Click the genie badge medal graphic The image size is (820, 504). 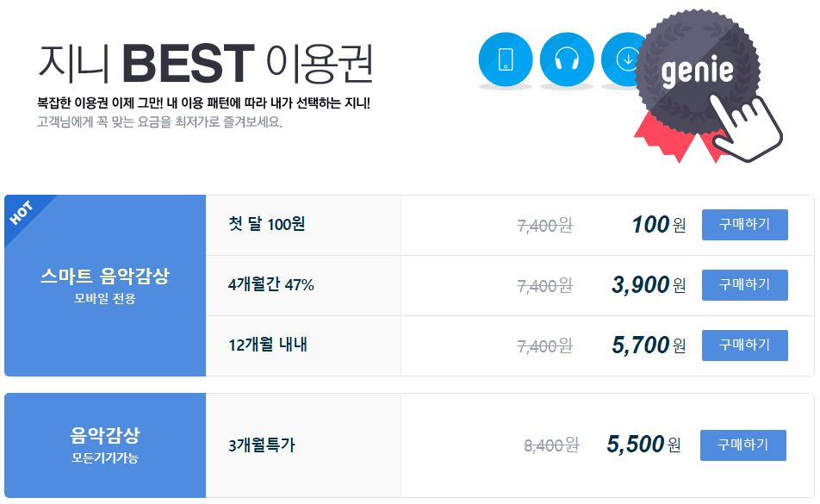(697, 70)
